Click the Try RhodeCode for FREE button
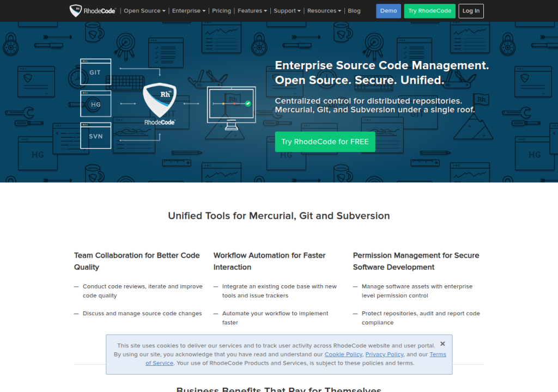This screenshot has height=392, width=558. [325, 142]
